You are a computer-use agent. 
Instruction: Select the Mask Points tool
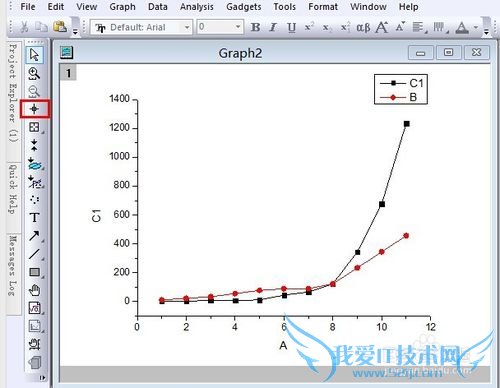pyautogui.click(x=34, y=182)
